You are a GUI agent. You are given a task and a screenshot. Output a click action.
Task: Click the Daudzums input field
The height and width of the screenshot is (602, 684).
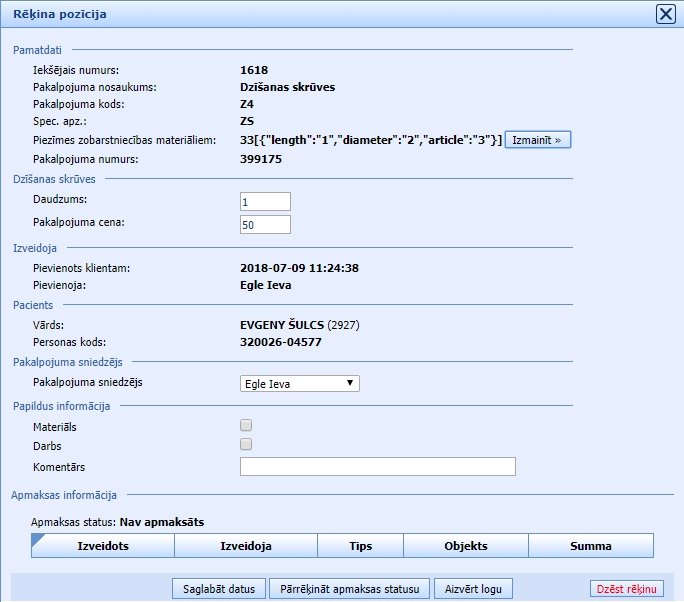click(265, 202)
